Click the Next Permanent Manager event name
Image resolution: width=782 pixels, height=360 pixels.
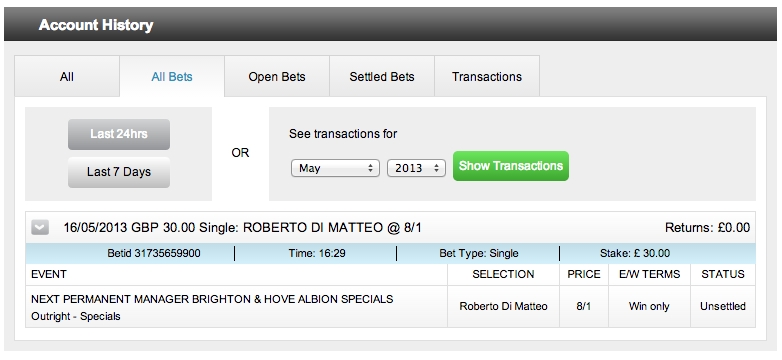click(212, 299)
